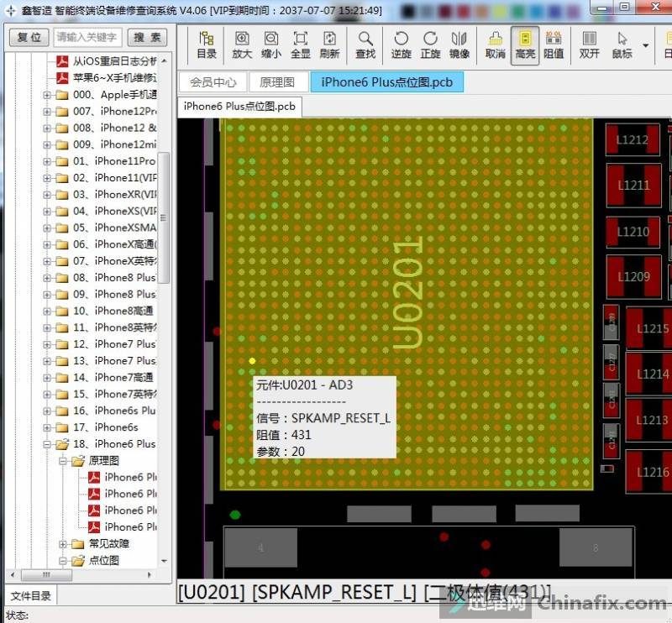Click the 缩小 zoom out tool
Viewport: 672px width, 623px height.
pyautogui.click(x=271, y=44)
